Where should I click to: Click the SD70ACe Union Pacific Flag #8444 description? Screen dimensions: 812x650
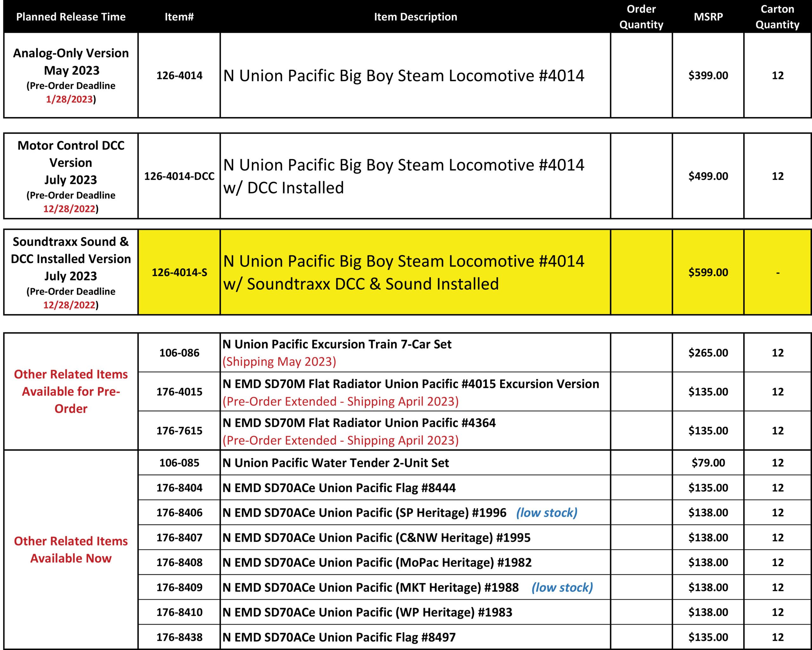click(x=339, y=488)
